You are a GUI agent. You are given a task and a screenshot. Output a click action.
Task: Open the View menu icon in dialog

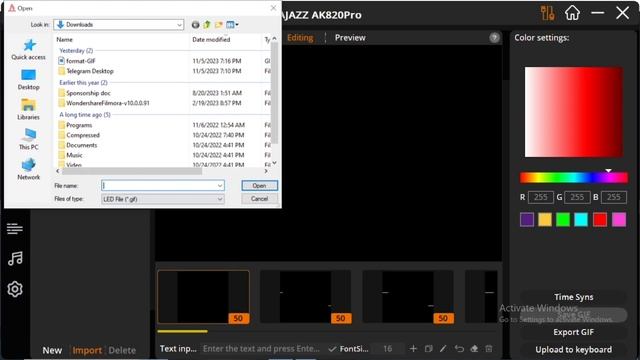[232, 25]
